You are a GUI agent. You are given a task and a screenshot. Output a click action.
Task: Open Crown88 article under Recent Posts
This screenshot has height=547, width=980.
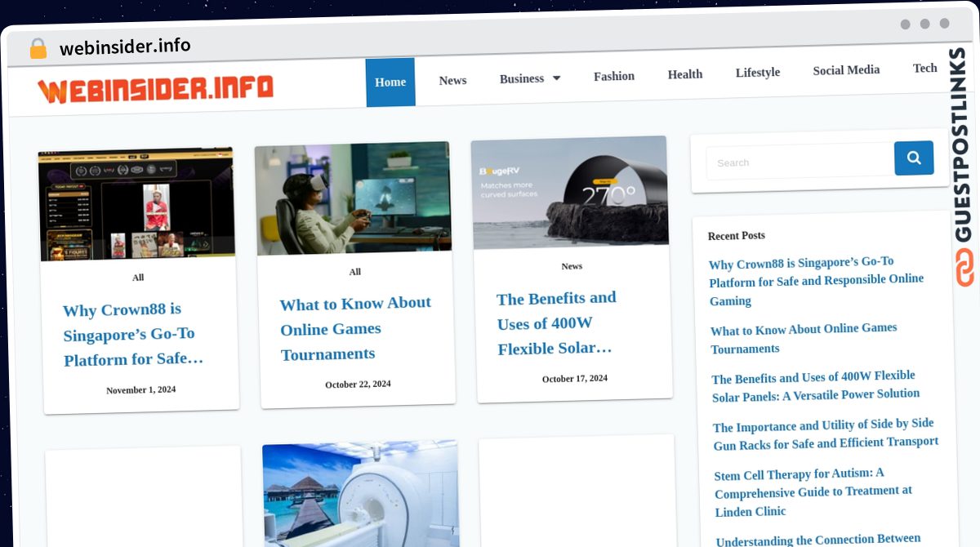(x=816, y=281)
